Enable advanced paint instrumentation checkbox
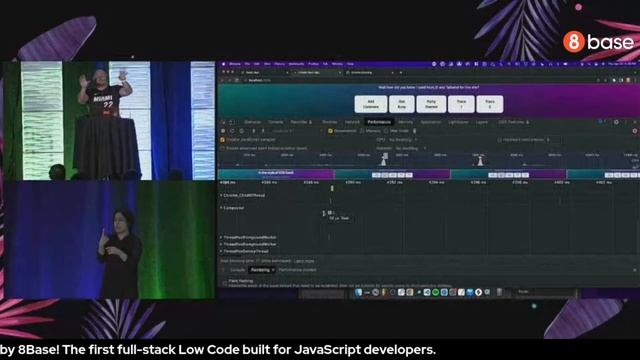 click(222, 148)
